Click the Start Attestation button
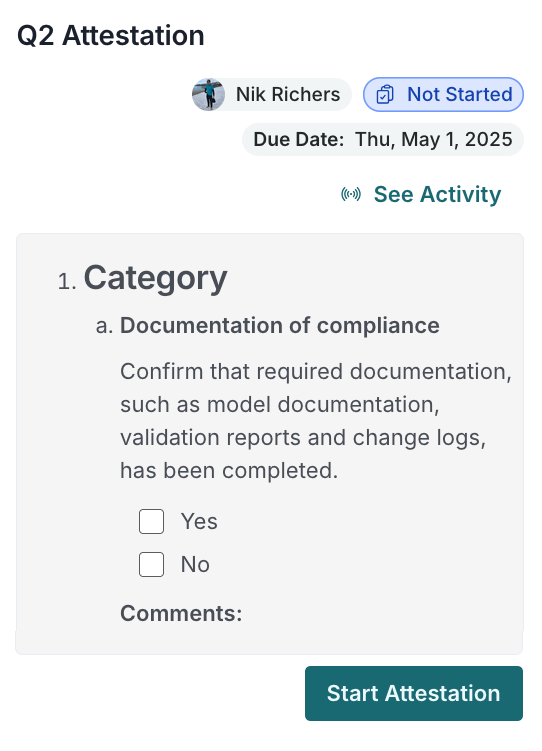 point(414,693)
